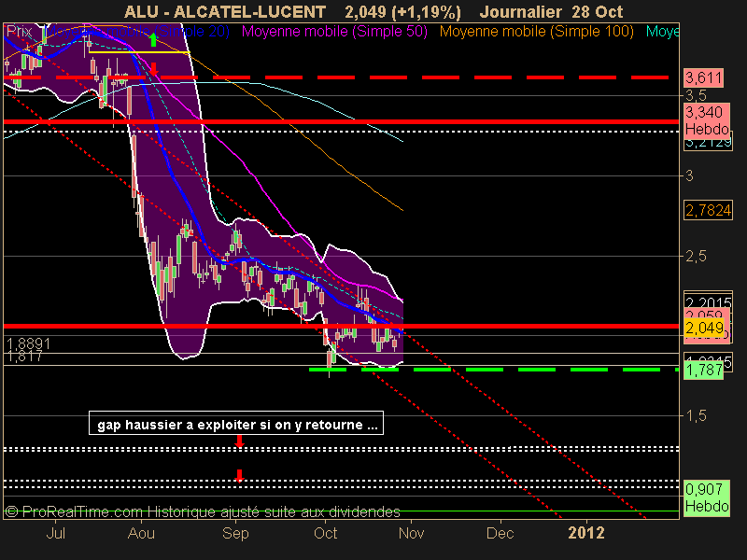Click the orange 2,7824 moving average tag
The image size is (747, 560).
point(708,210)
